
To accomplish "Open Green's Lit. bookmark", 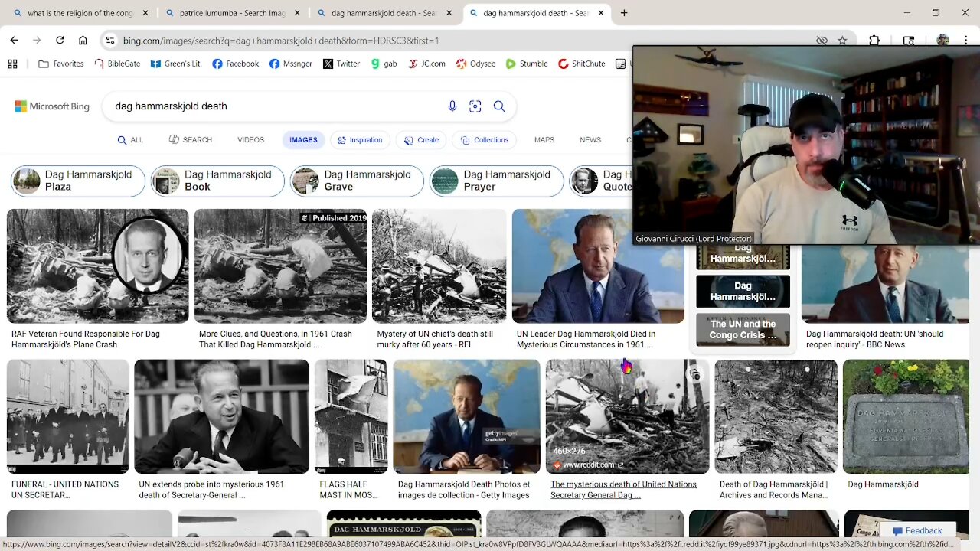I will coord(175,64).
